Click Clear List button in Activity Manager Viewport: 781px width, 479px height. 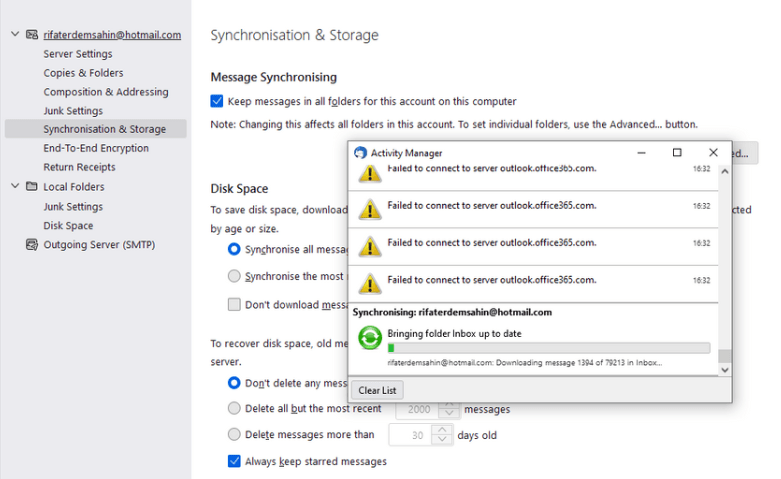377,390
